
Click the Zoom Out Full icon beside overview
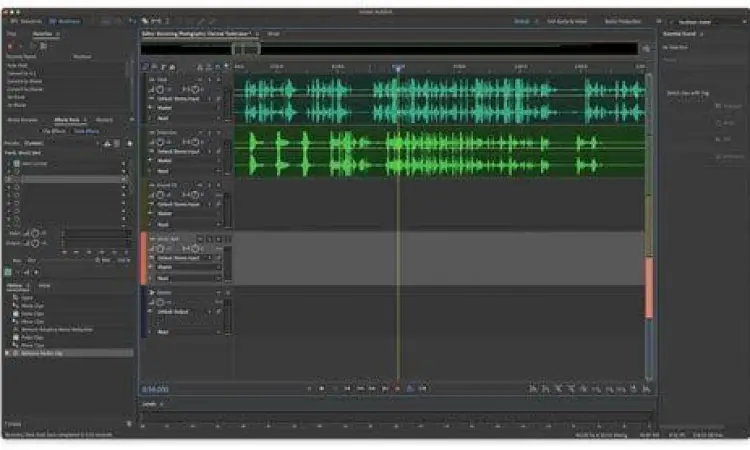646,48
